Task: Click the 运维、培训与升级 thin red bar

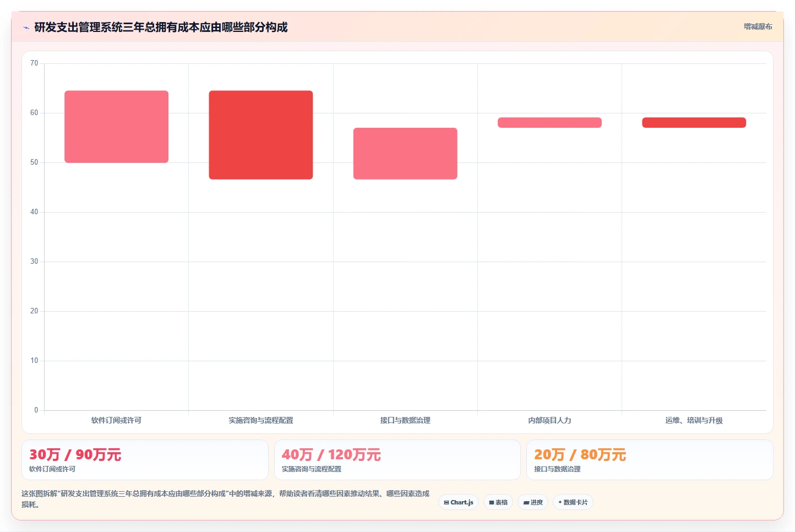Action: [694, 123]
